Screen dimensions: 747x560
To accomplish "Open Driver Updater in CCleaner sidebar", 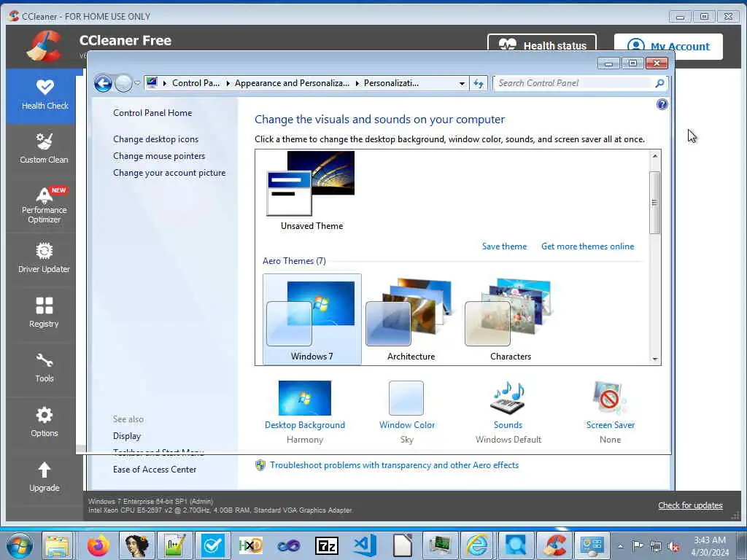I will [44, 258].
